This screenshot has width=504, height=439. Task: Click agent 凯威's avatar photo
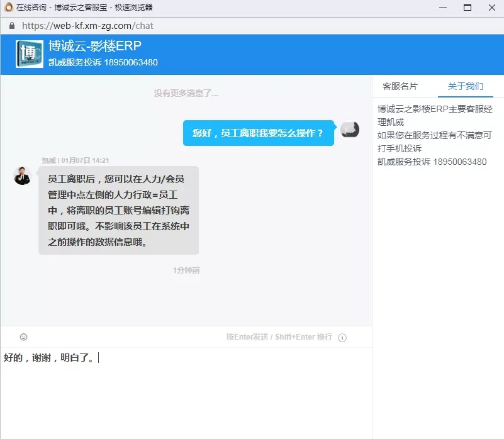[x=22, y=175]
